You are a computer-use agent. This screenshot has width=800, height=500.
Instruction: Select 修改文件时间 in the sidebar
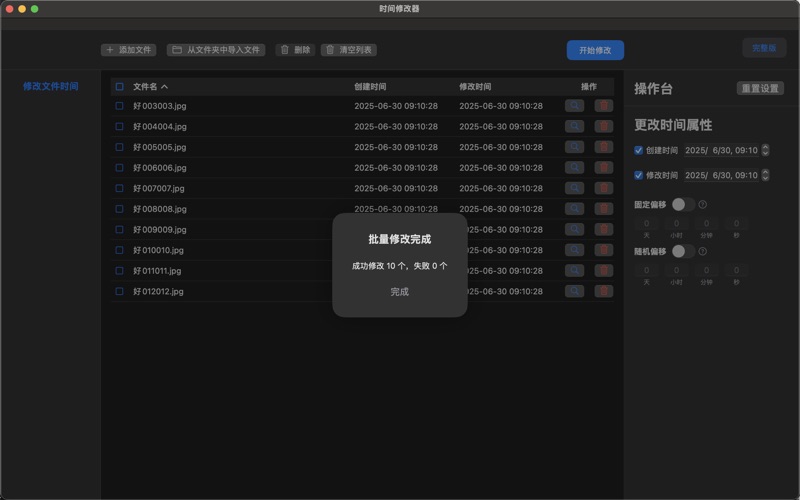click(x=50, y=87)
